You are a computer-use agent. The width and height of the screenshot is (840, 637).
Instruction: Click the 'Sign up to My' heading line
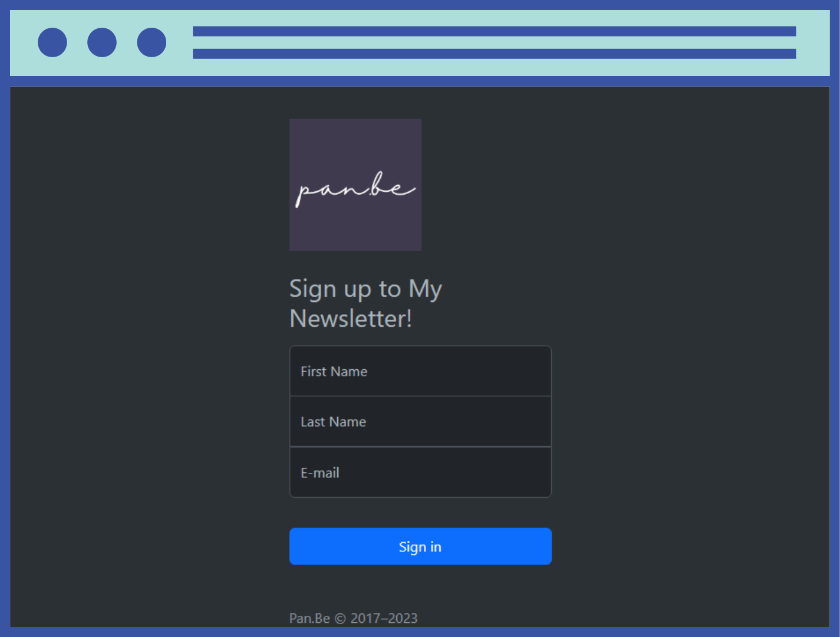click(x=365, y=290)
